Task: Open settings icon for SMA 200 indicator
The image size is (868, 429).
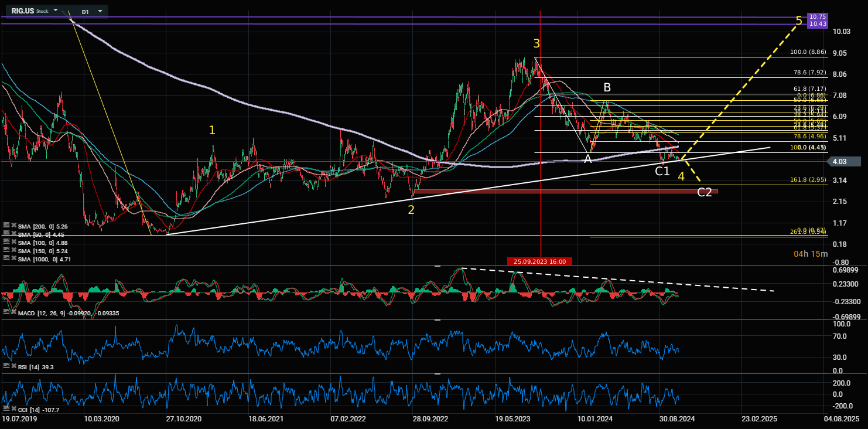Action: [x=5, y=226]
